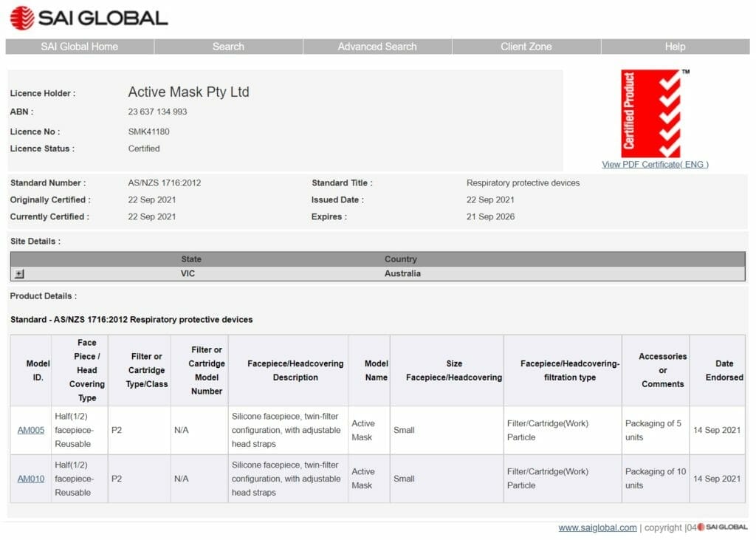The height and width of the screenshot is (540, 756).
Task: Select the ABN value 23 637 134 993
Action: pos(157,112)
